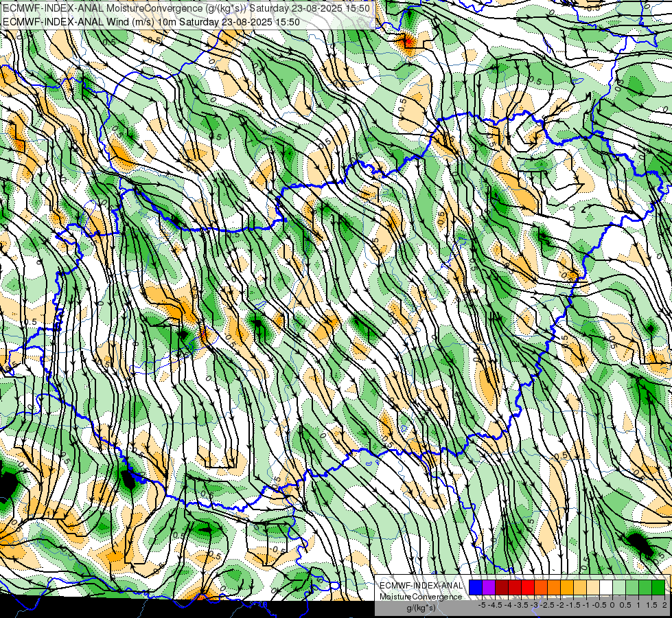Click the legend unit g/(kg*s)

(x=421, y=608)
